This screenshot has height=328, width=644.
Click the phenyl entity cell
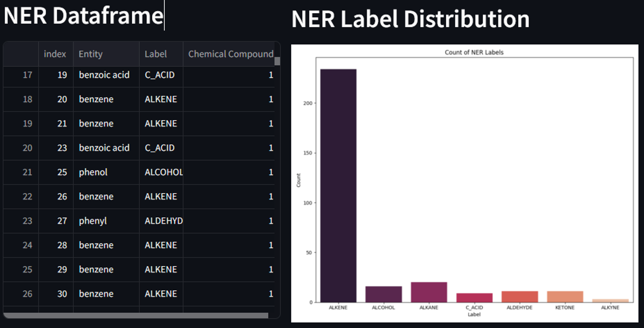coord(93,221)
